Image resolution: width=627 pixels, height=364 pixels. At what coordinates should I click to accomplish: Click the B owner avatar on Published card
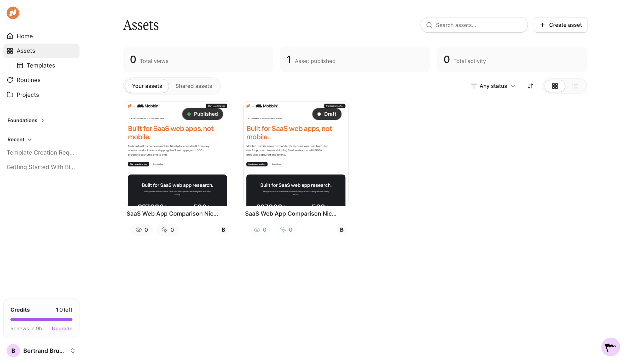pos(223,230)
